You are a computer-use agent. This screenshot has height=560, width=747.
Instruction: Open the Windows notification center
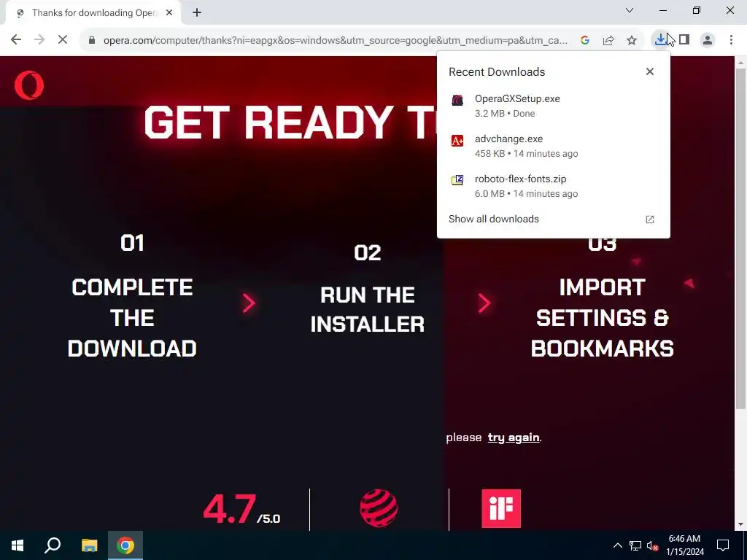click(x=723, y=545)
